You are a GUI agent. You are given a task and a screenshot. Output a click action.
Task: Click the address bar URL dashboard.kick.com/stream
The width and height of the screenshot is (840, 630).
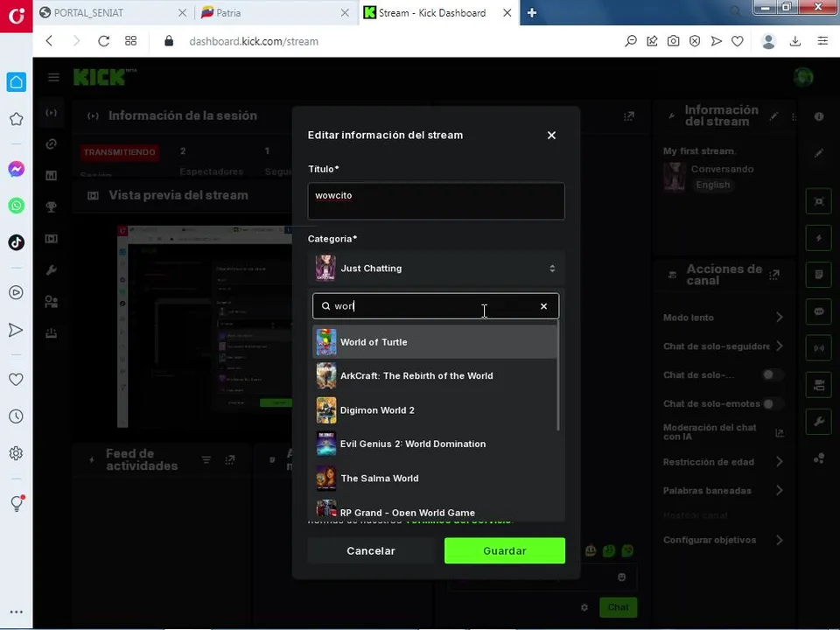coord(254,41)
